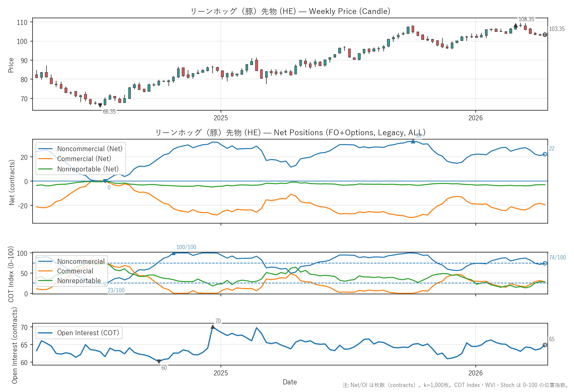574x392 pixels.
Task: Click the Open Interest (COT) legend entry
Action: (88, 333)
